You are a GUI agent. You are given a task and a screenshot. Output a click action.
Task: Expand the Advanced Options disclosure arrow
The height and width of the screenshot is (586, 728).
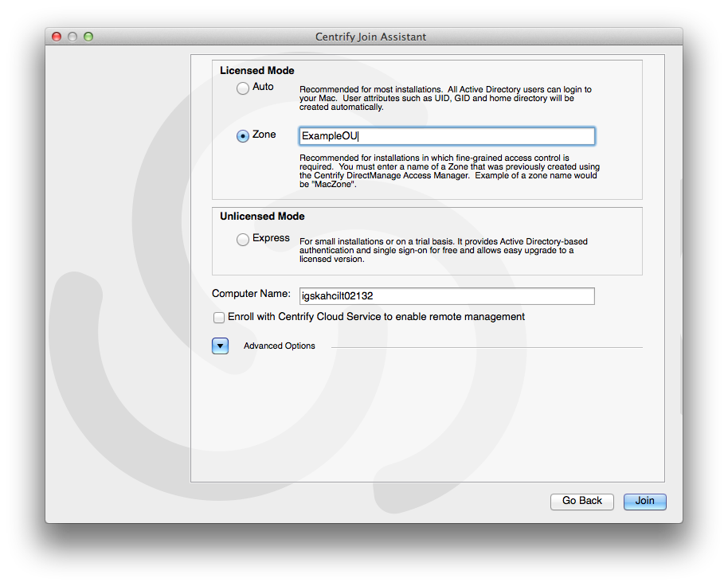[x=220, y=346]
